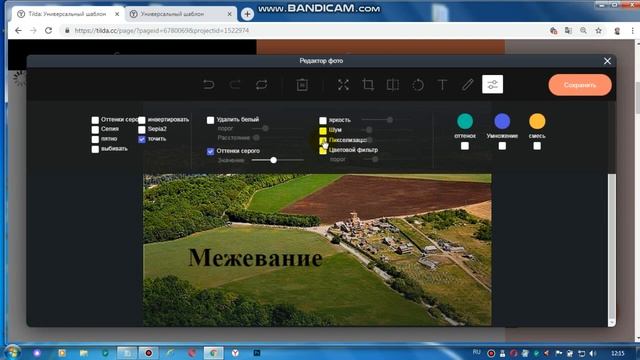Uncheck Оттенки серого above the Значение slider

click(210, 151)
